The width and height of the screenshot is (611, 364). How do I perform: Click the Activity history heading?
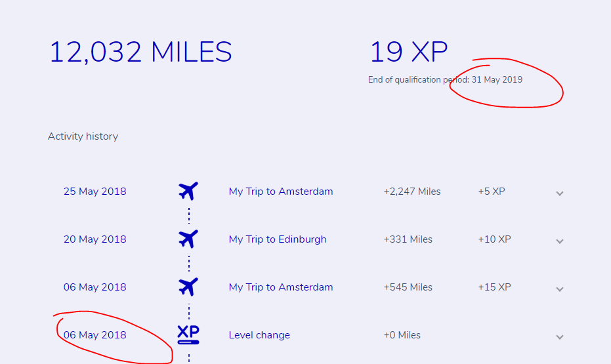tap(83, 136)
